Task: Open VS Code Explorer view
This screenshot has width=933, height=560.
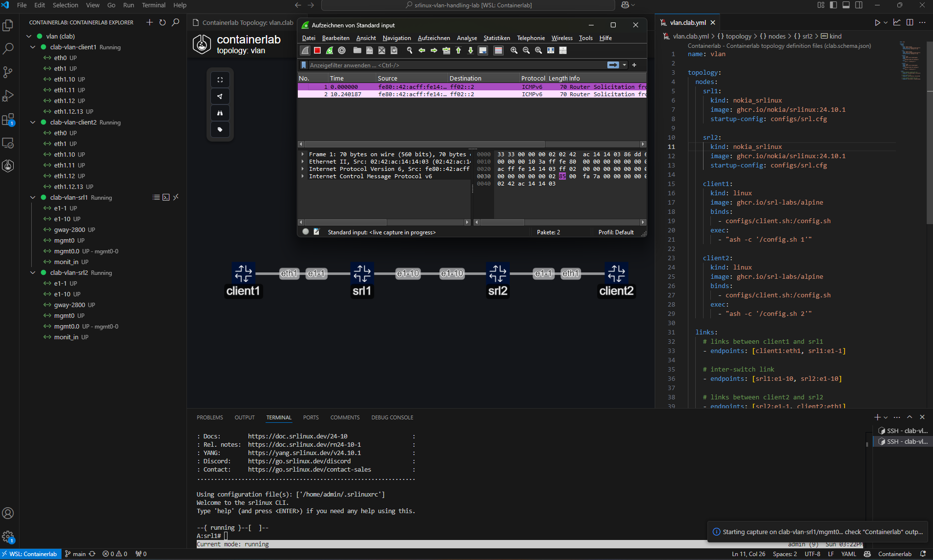Action: coord(8,25)
